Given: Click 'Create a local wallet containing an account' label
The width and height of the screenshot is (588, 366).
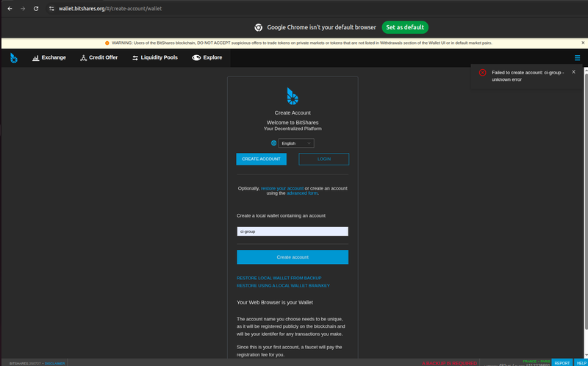Looking at the screenshot, I should point(282,215).
